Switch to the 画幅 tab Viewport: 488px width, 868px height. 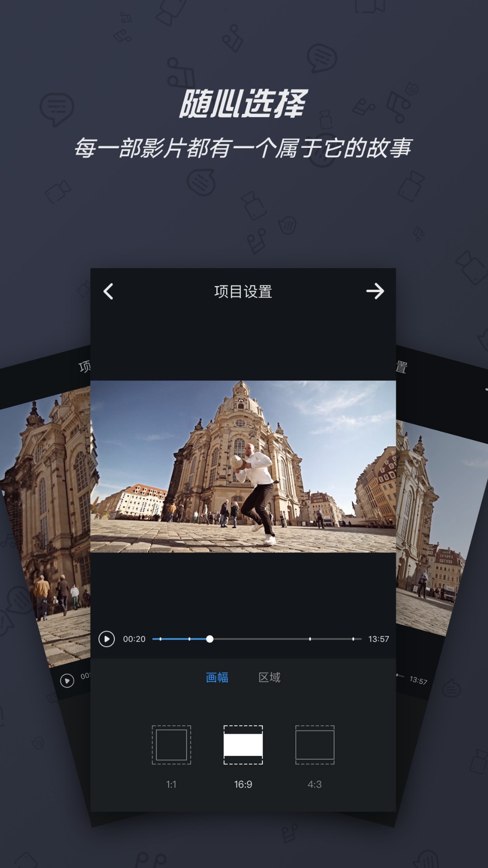pos(217,677)
